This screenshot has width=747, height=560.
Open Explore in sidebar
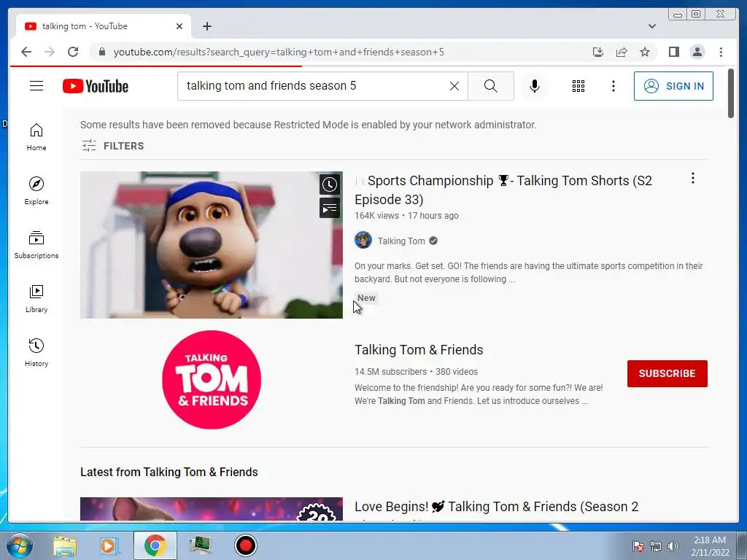click(x=36, y=191)
